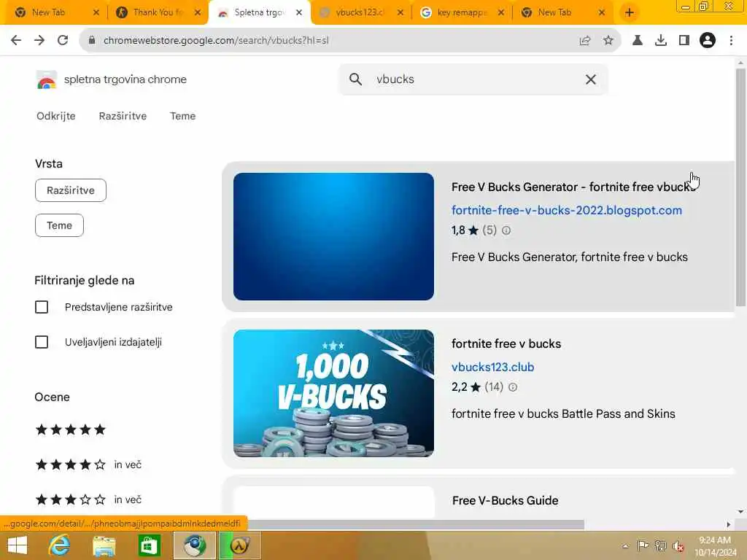Click the blue gradient extension thumbnail

pyautogui.click(x=333, y=237)
